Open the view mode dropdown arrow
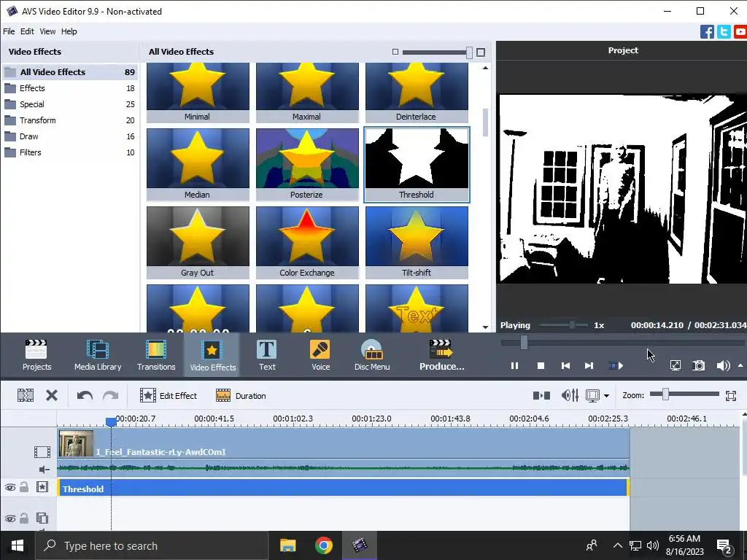 click(x=606, y=396)
